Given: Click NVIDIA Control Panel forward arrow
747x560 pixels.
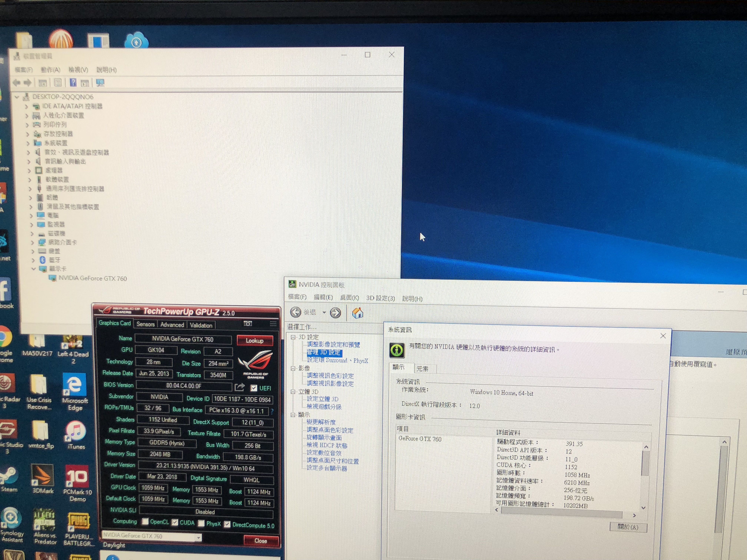Looking at the screenshot, I should tap(335, 313).
